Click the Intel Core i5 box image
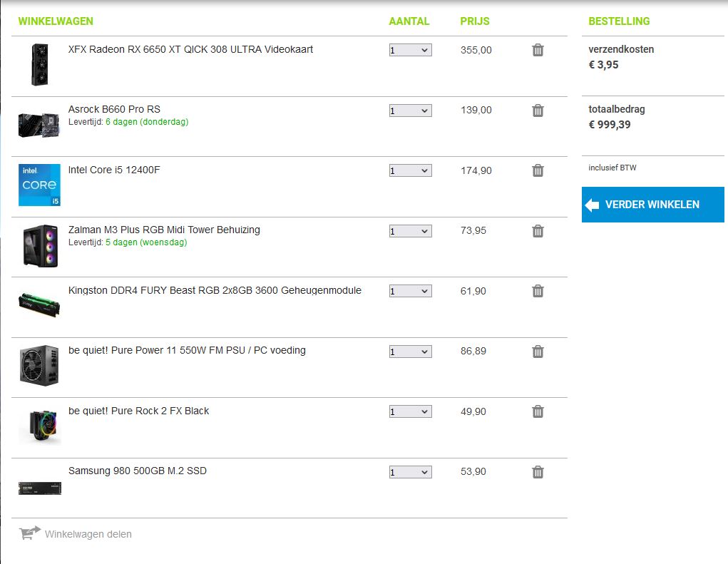Screen dimensions: 728x564 (x=39, y=185)
